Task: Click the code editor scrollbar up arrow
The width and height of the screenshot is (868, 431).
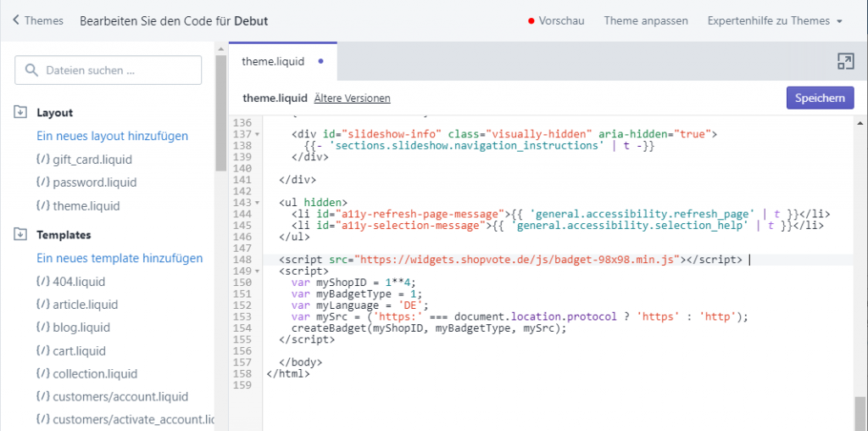Action: click(x=860, y=122)
